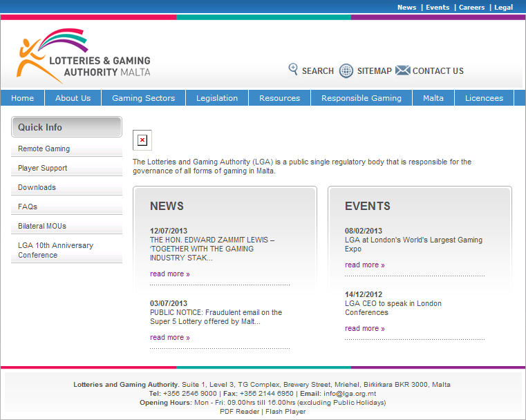
Task: Click the info@lga.org.mt email address
Action: coord(350,394)
